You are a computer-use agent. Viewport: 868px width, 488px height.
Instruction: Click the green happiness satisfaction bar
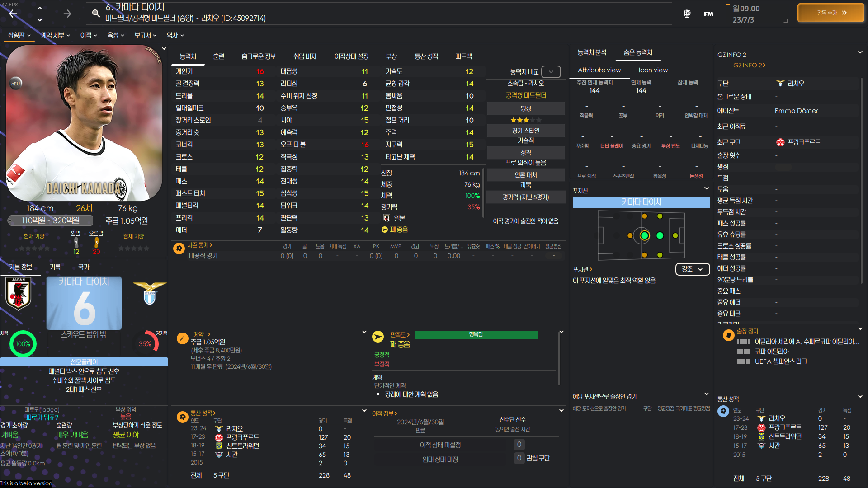[x=476, y=334]
